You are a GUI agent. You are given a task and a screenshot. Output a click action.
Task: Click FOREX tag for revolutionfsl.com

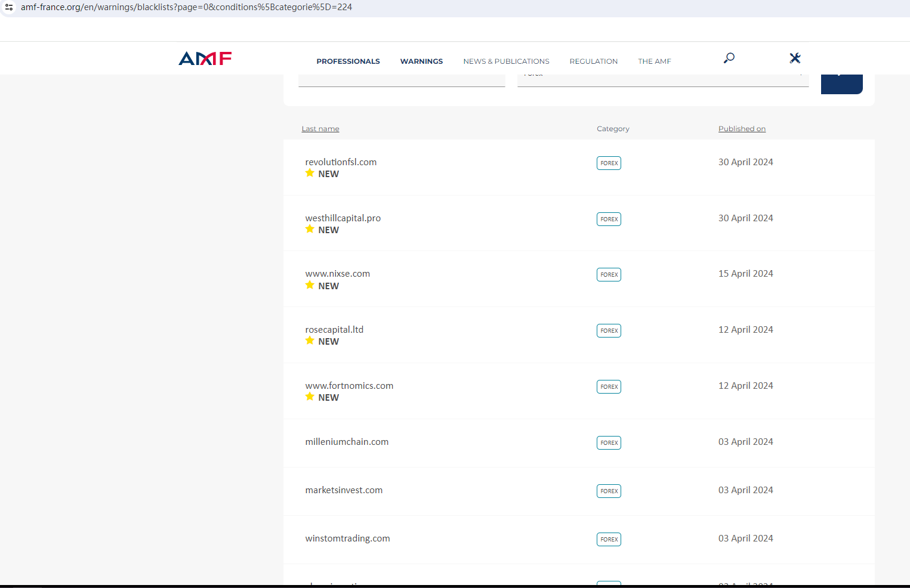pos(609,163)
